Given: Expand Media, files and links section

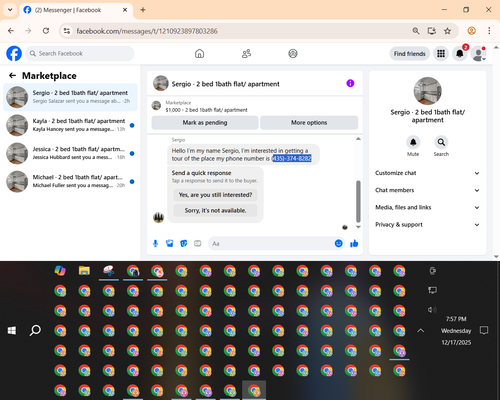Looking at the screenshot, I should 427,207.
